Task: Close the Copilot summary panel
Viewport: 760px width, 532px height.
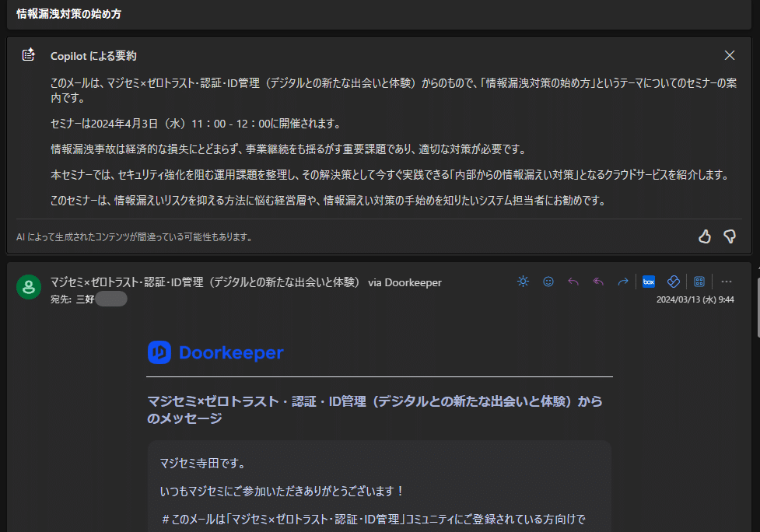Action: 730,55
